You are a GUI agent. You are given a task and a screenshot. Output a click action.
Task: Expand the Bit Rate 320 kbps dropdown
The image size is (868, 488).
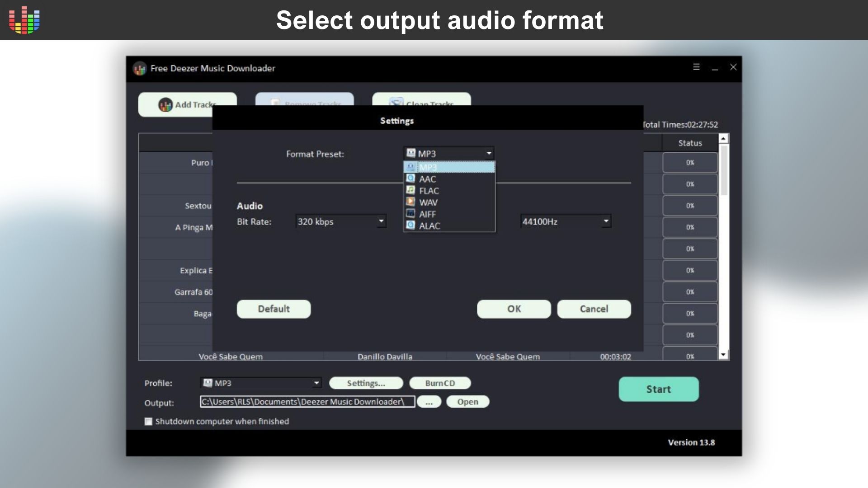click(x=381, y=221)
